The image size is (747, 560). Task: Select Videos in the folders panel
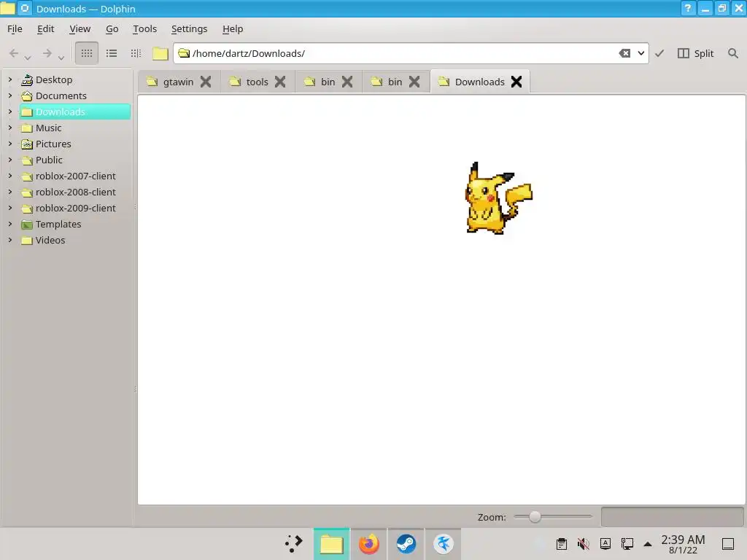pos(43,240)
